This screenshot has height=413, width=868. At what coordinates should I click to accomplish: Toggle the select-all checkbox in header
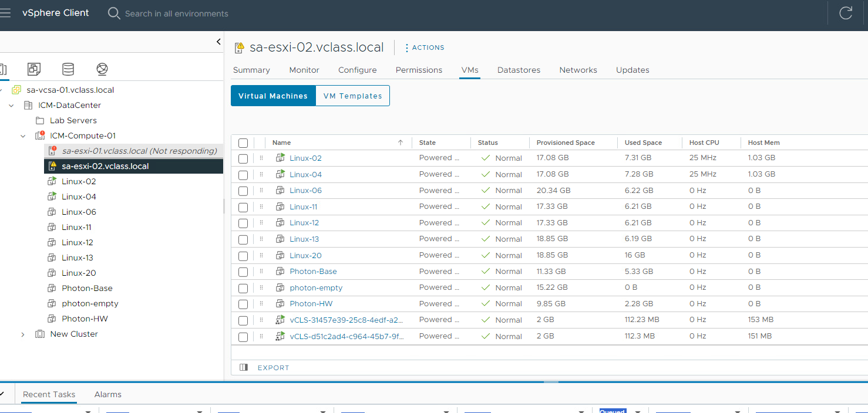[243, 143]
